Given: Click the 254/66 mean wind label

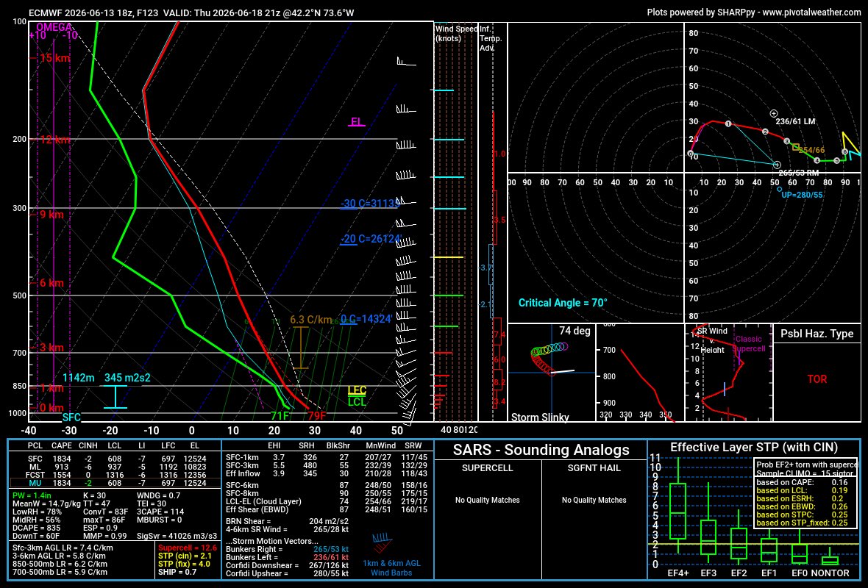Looking at the screenshot, I should (811, 150).
